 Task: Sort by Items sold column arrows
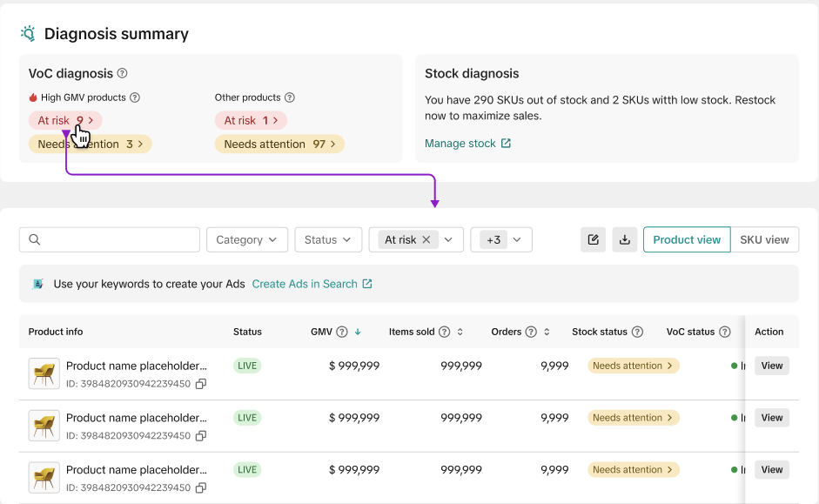click(x=460, y=332)
